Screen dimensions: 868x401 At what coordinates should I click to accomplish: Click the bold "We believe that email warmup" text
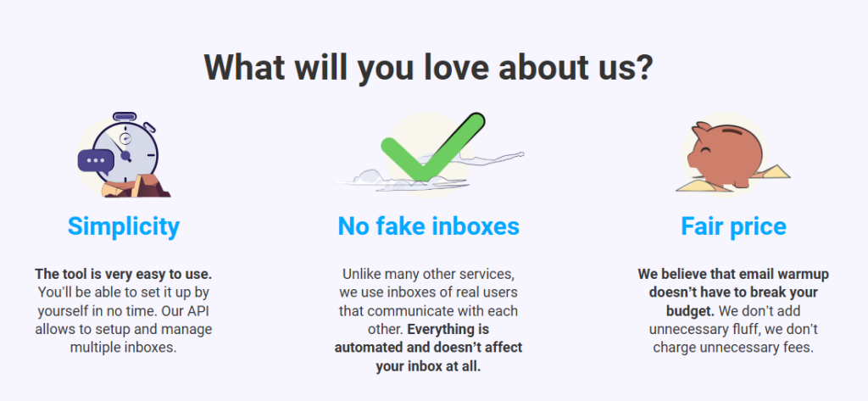(733, 275)
